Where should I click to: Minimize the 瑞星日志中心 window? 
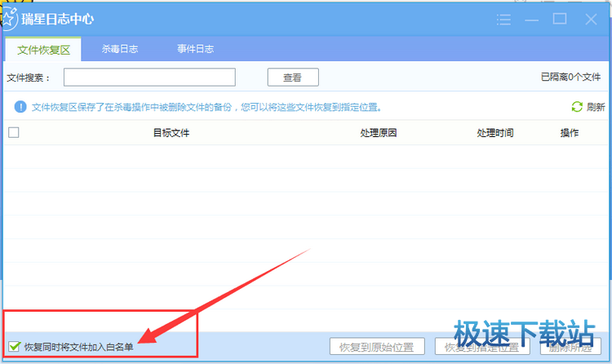point(531,20)
